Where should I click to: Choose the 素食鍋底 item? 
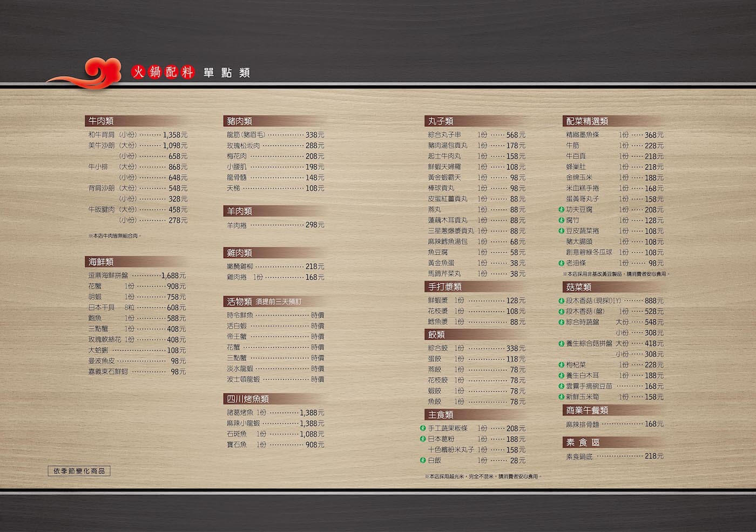point(579,456)
